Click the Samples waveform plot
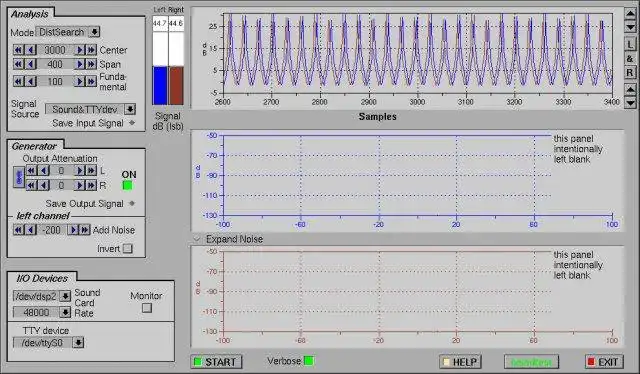The height and width of the screenshot is (374, 640). 417,53
